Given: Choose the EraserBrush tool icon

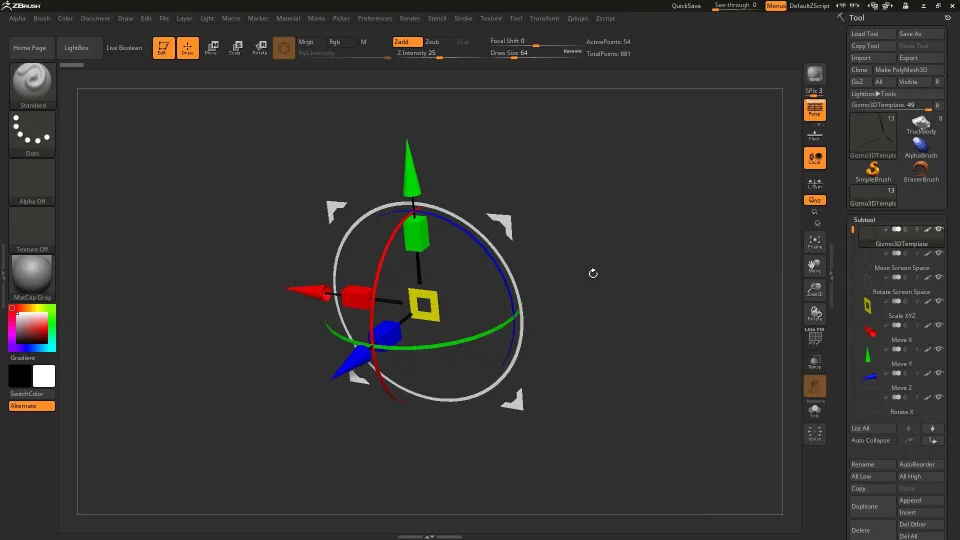Looking at the screenshot, I should point(921,171).
